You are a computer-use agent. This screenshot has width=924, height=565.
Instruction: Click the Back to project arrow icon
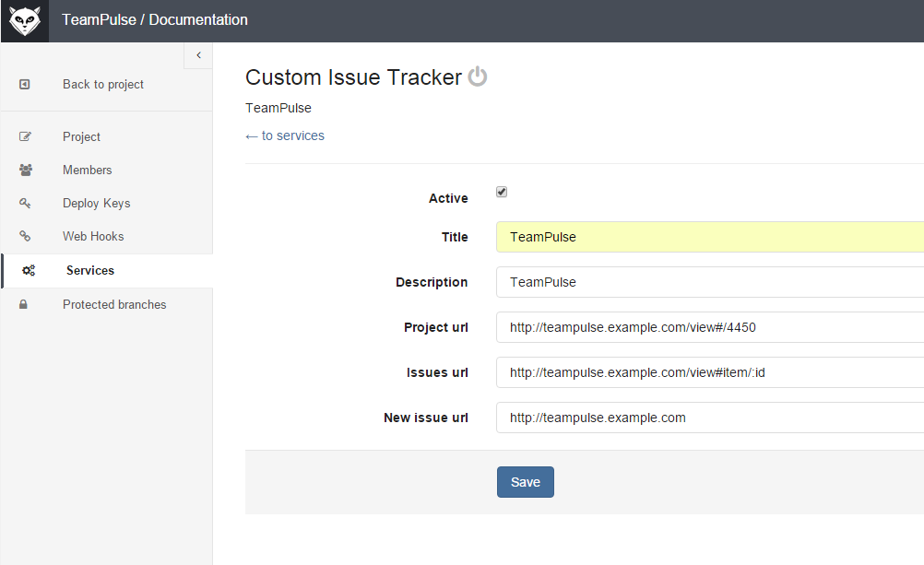point(24,84)
